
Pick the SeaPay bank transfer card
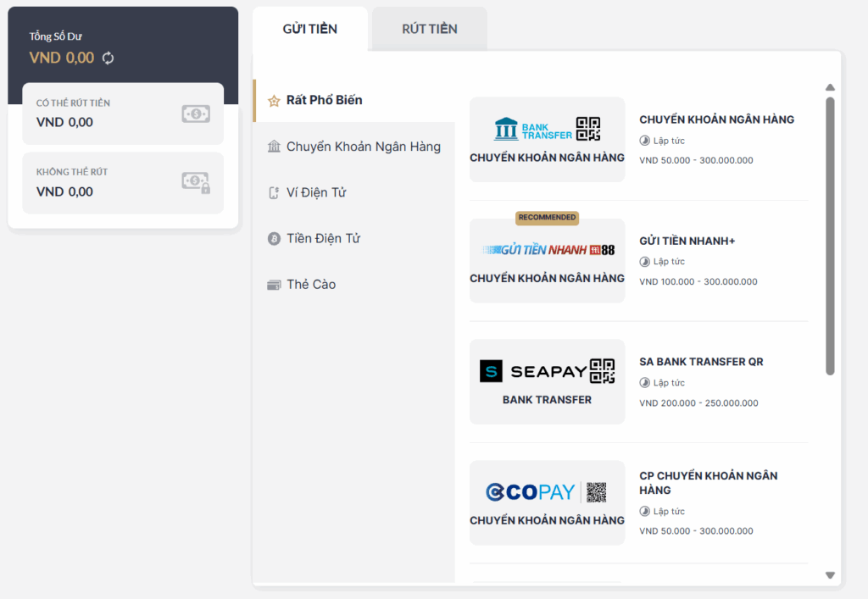click(547, 381)
